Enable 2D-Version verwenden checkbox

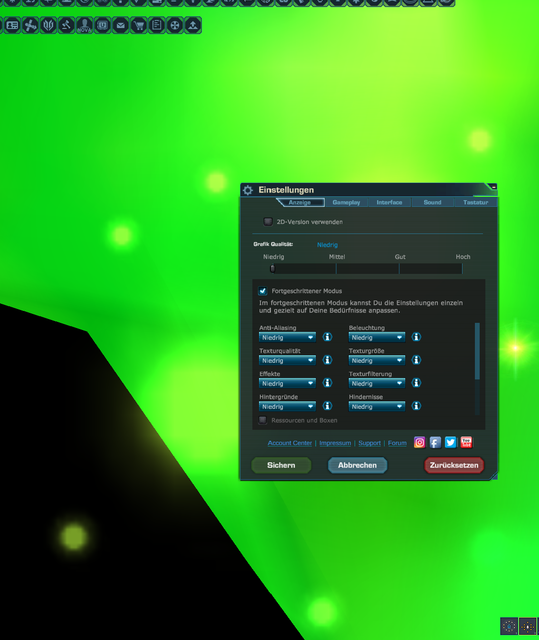coord(268,222)
